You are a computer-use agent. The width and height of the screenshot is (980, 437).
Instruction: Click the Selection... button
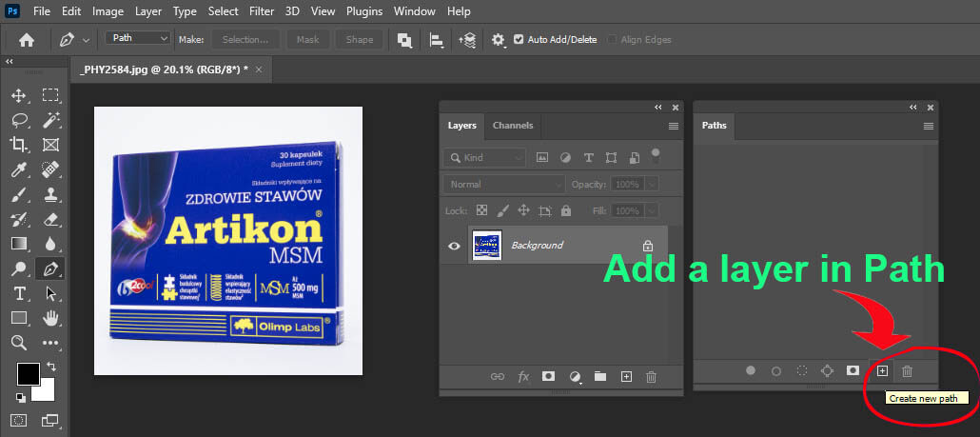click(245, 39)
